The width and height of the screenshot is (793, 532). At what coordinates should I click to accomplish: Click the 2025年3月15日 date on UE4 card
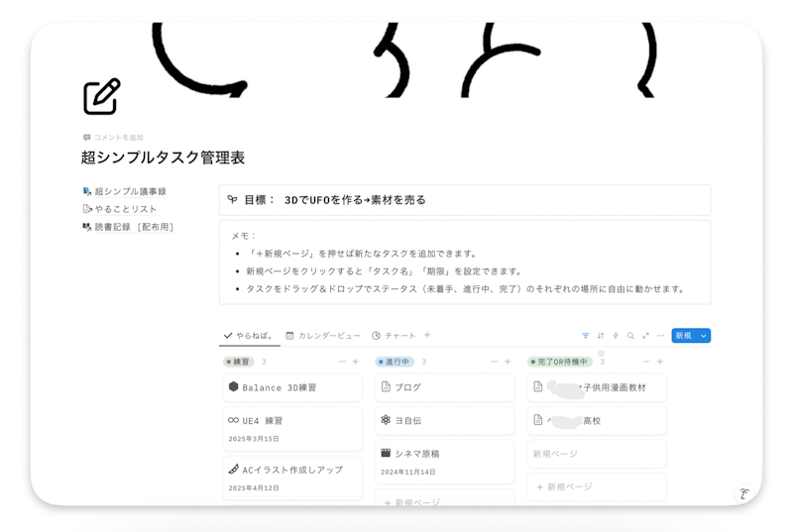pos(254,439)
